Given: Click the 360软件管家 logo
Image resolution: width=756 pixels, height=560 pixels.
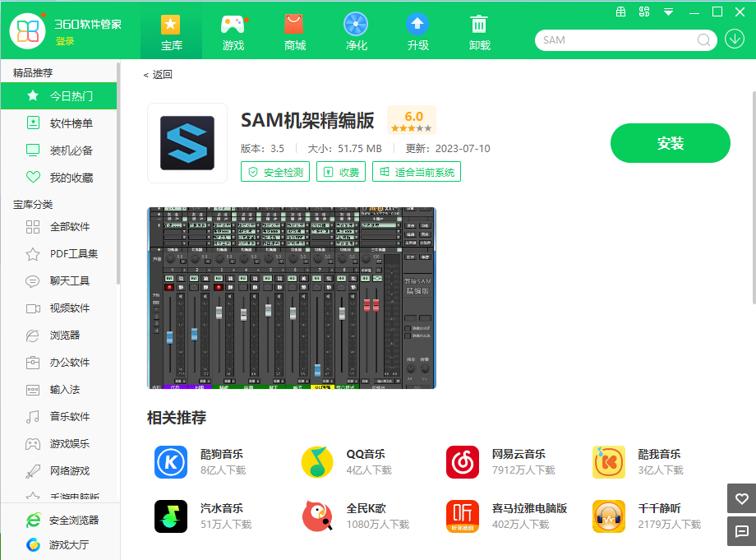Looking at the screenshot, I should point(27,31).
